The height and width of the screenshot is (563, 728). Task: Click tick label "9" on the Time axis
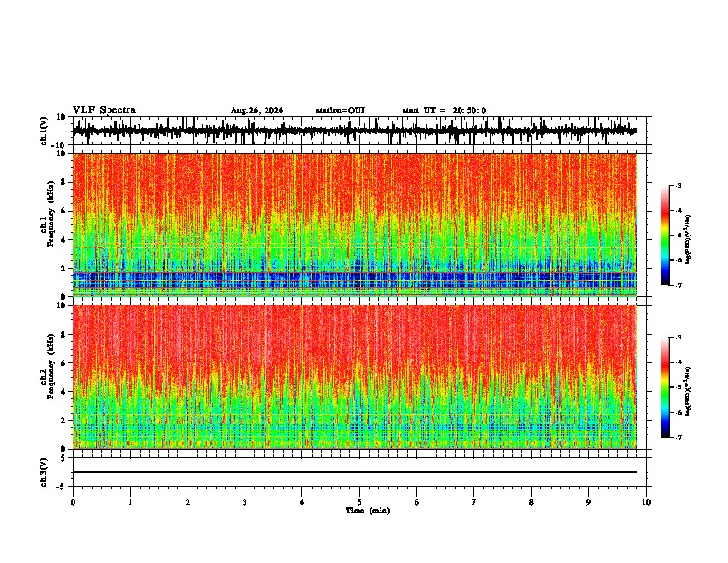point(588,502)
